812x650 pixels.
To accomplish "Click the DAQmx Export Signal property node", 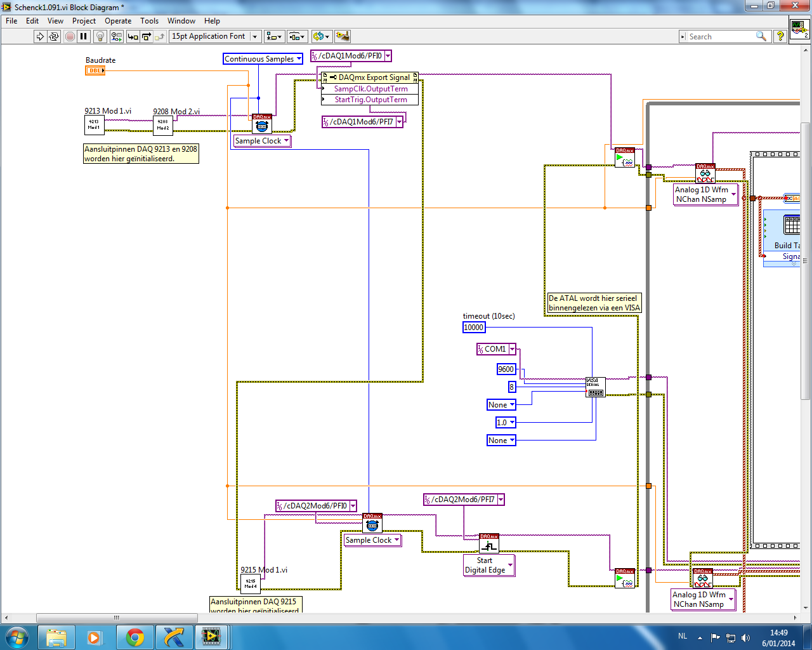I will point(370,77).
